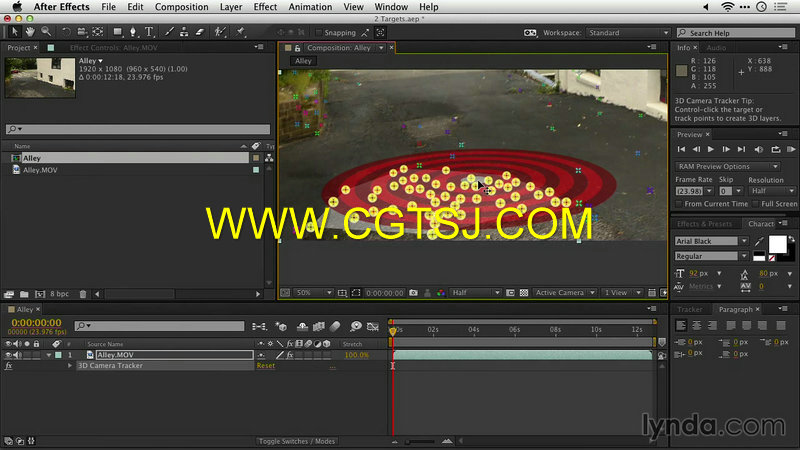The image size is (800, 450).
Task: Select the Clone Stamp tool
Action: coord(184,32)
